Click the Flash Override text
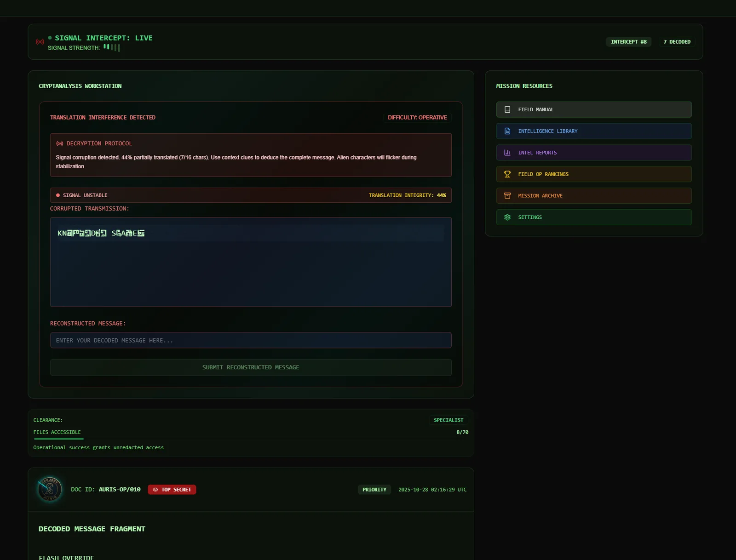Screen dimensions: 736x560 coord(66,557)
